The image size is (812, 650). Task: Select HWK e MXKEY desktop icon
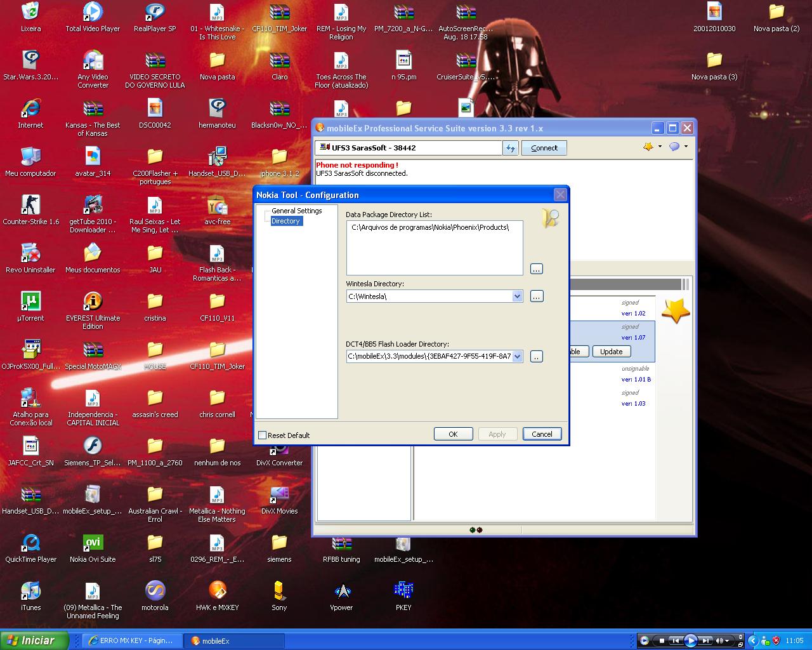pyautogui.click(x=217, y=597)
